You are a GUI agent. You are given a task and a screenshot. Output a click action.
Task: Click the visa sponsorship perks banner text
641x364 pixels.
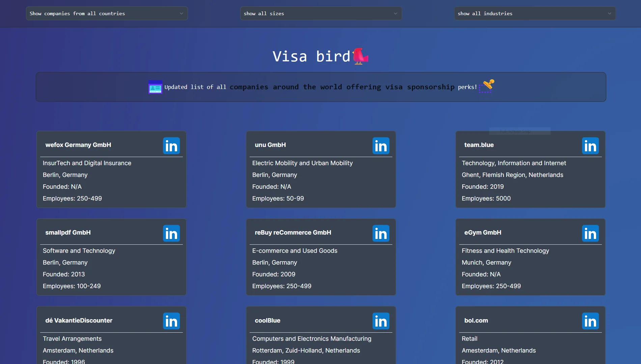pos(321,87)
